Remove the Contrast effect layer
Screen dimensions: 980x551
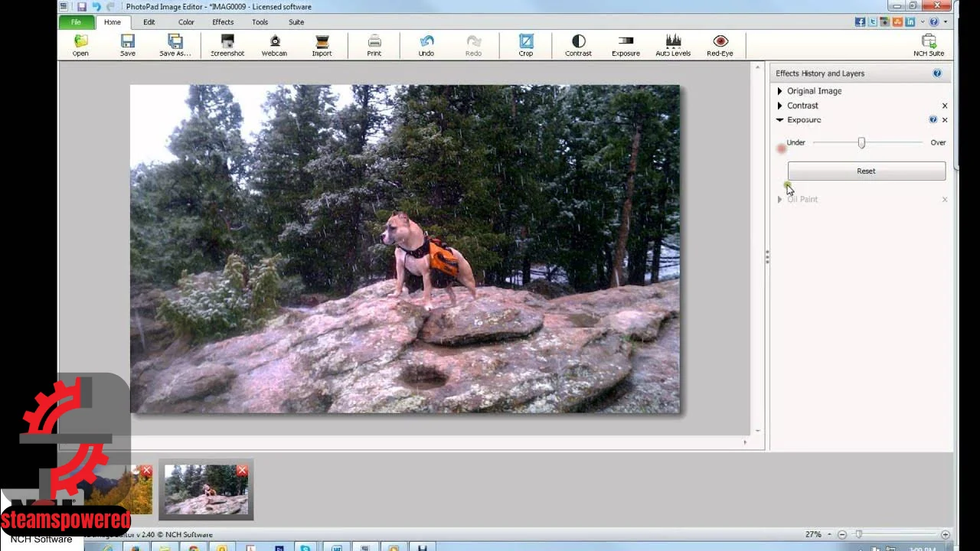tap(945, 106)
